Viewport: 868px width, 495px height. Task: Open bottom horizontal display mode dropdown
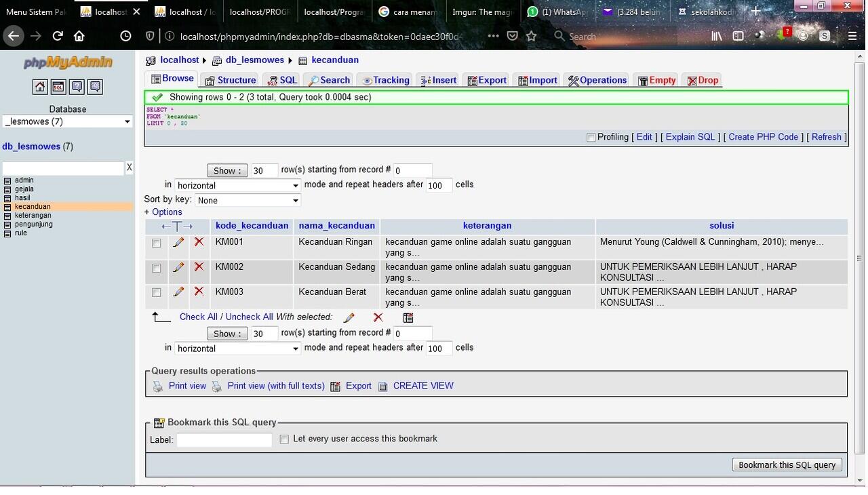click(x=237, y=348)
